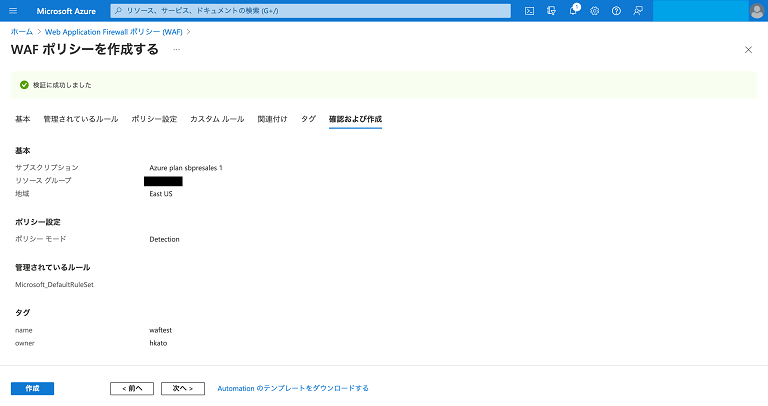This screenshot has height=406, width=768.
Task: Open portal settings gear icon
Action: point(595,11)
